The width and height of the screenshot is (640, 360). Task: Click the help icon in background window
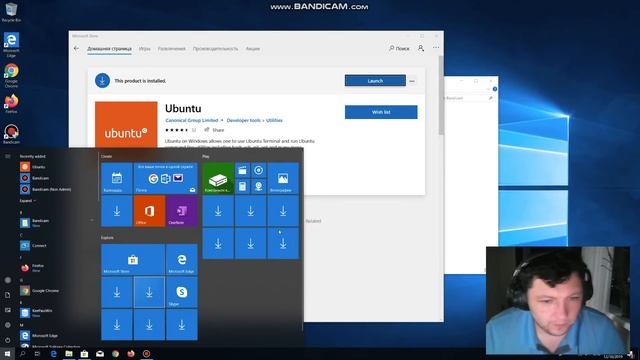point(495,89)
